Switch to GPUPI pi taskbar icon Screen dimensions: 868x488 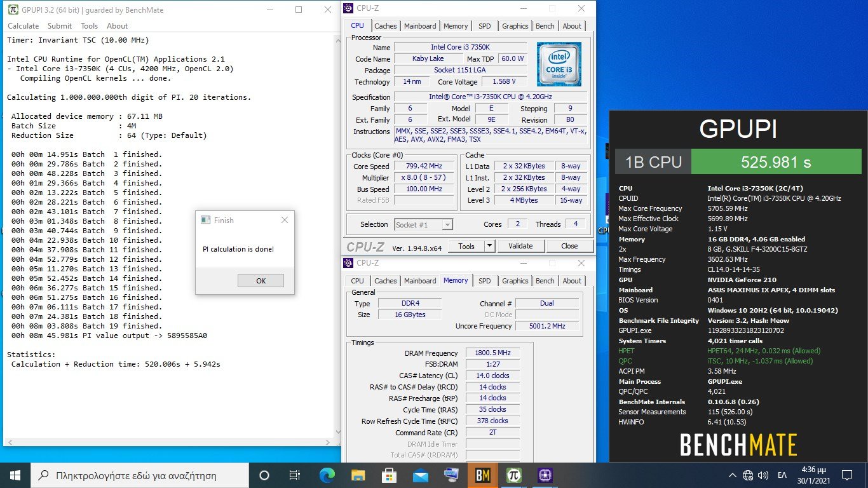click(513, 475)
